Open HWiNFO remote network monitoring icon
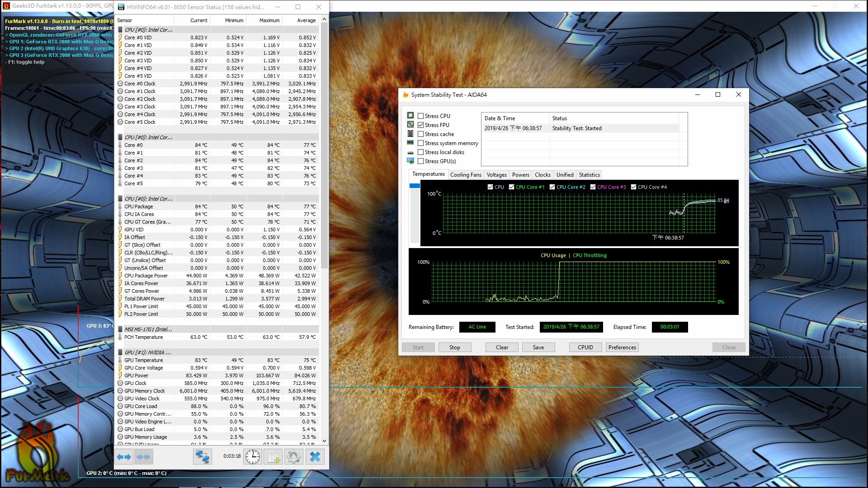 pos(202,457)
